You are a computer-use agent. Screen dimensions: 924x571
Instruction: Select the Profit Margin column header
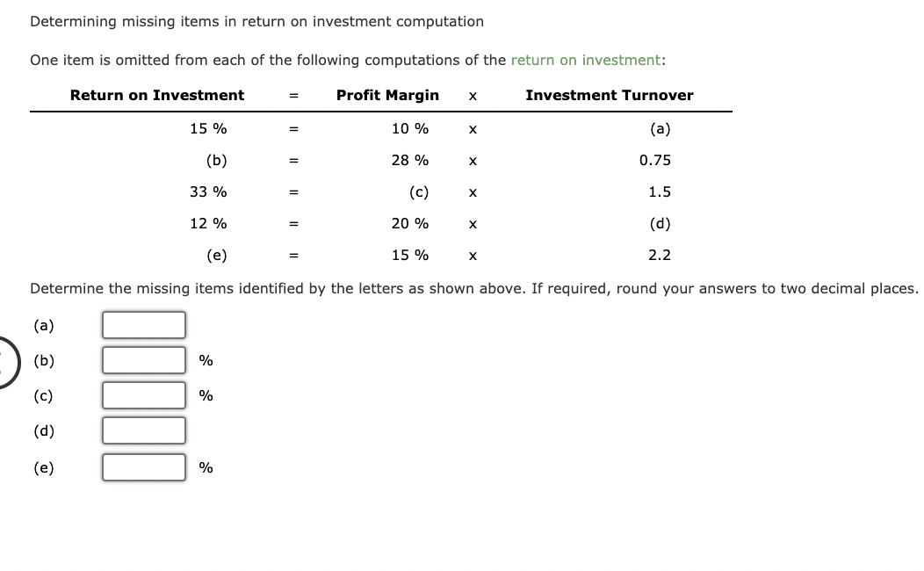387,95
